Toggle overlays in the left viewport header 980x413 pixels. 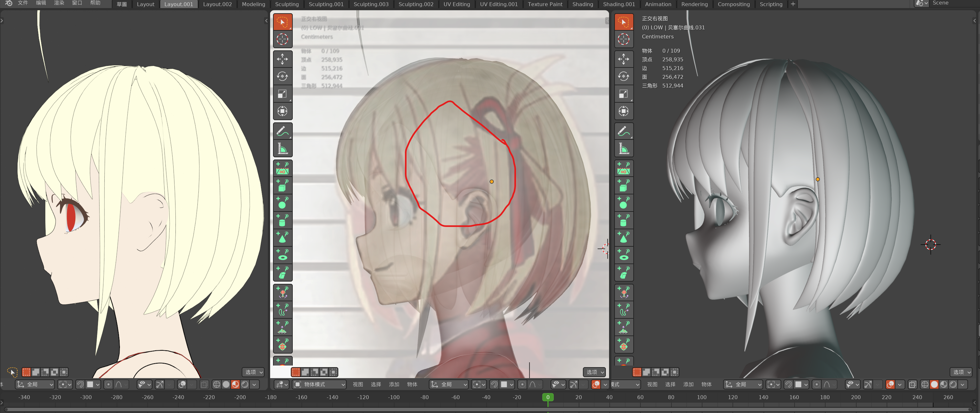(x=182, y=385)
